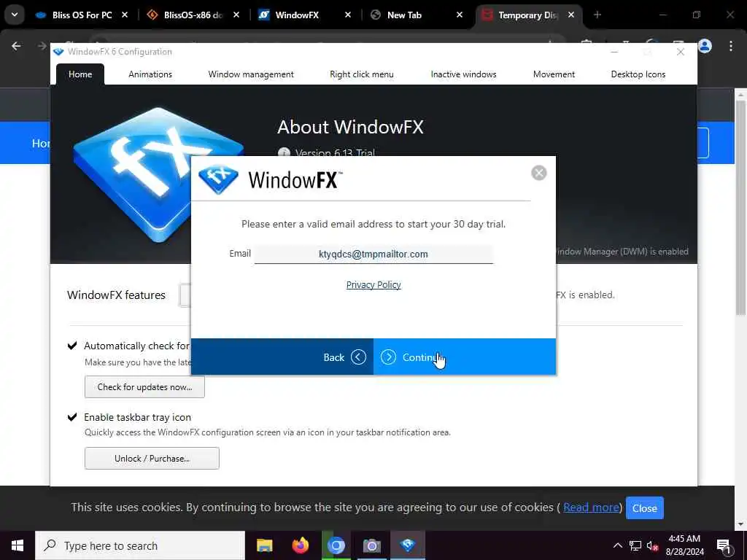
Task: Open the Chrome tab search dropdown
Action: point(15,15)
